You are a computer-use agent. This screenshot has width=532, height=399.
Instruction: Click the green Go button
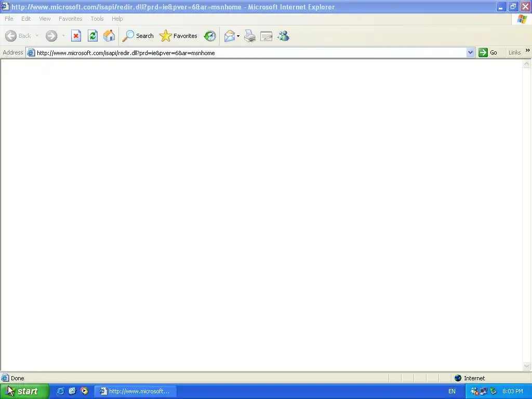pyautogui.click(x=488, y=52)
